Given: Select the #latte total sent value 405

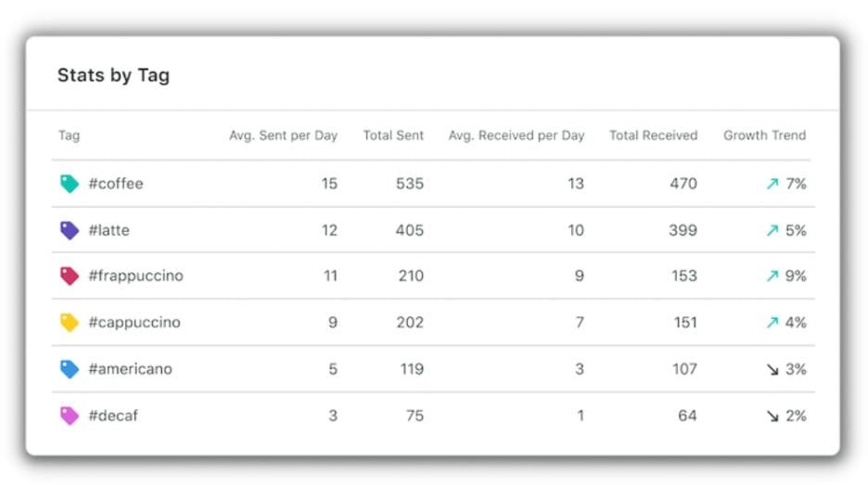Looking at the screenshot, I should 410,230.
